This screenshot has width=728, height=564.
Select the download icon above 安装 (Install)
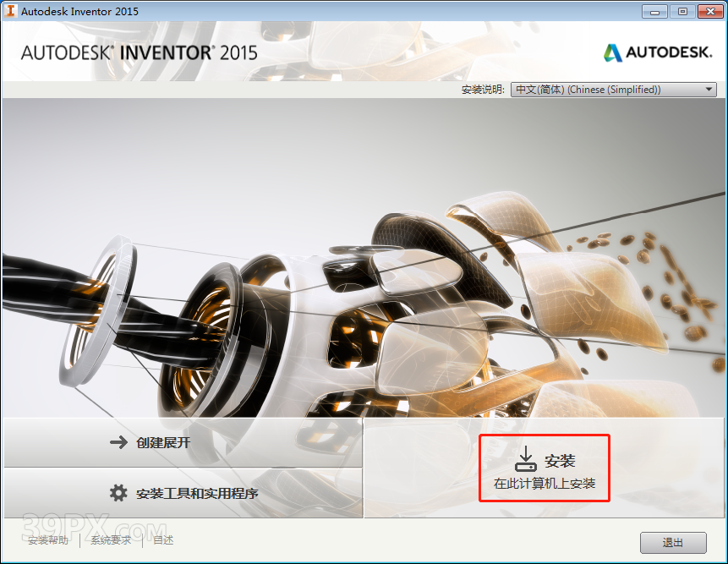click(x=526, y=459)
